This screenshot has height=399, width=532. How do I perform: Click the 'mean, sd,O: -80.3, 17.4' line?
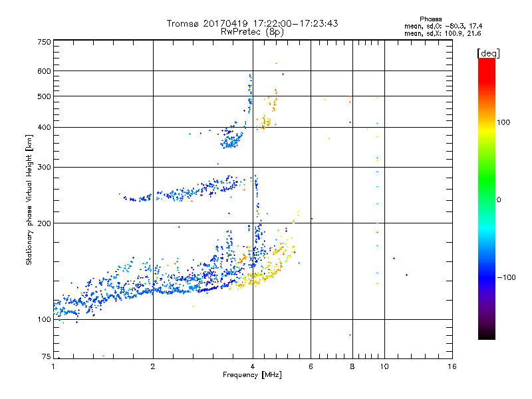(x=443, y=26)
